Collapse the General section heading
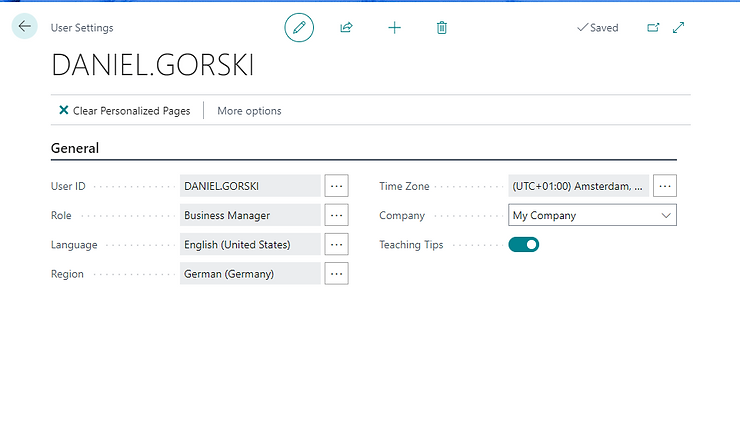 (x=75, y=148)
